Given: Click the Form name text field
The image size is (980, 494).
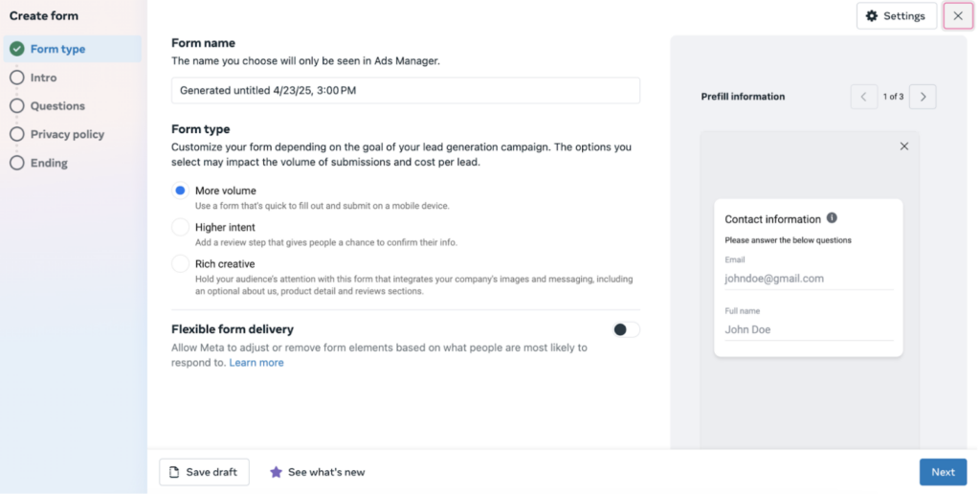Looking at the screenshot, I should [406, 91].
